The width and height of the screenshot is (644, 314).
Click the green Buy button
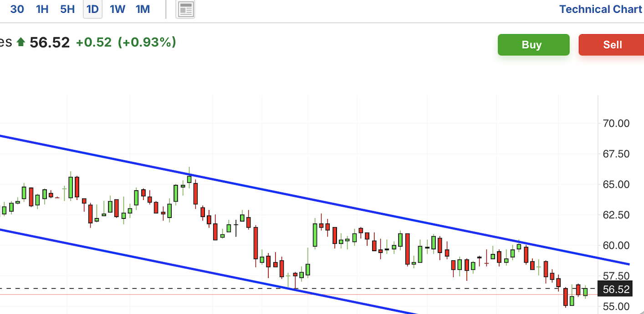click(533, 45)
